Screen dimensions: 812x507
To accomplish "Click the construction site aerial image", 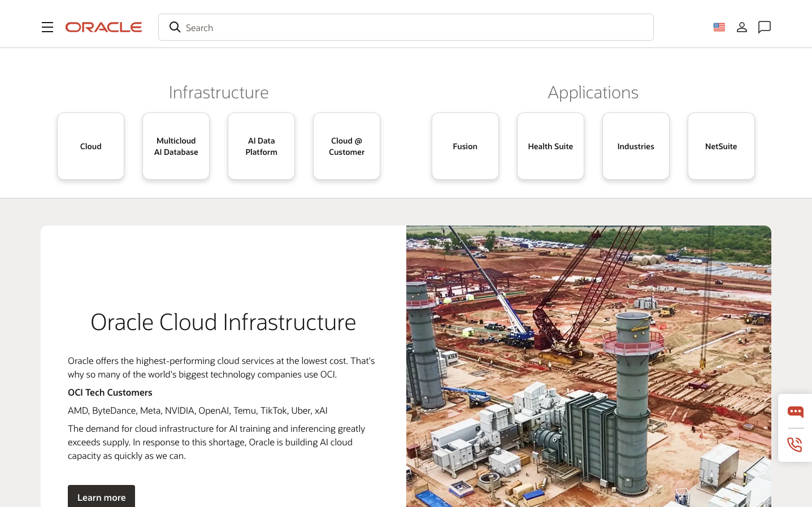I will coord(588,366).
